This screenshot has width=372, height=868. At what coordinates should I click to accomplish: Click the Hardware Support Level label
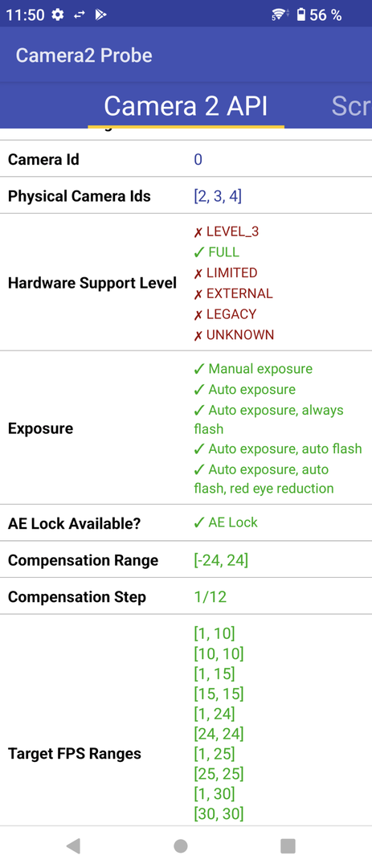pyautogui.click(x=92, y=283)
